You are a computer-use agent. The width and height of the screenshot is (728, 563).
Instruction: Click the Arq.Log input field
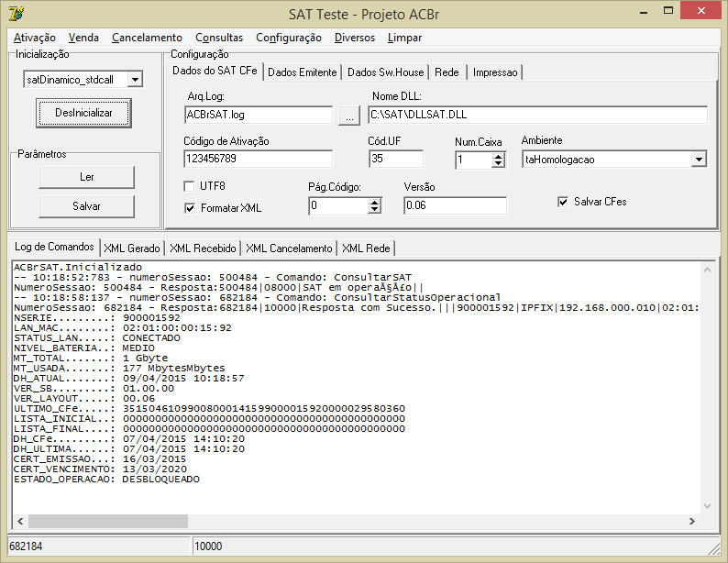tap(259, 115)
